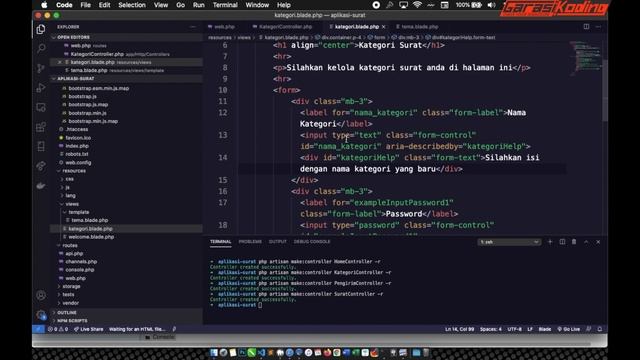The width and height of the screenshot is (640, 360).
Task: Open notifications bell in status bar
Action: pyautogui.click(x=600, y=329)
